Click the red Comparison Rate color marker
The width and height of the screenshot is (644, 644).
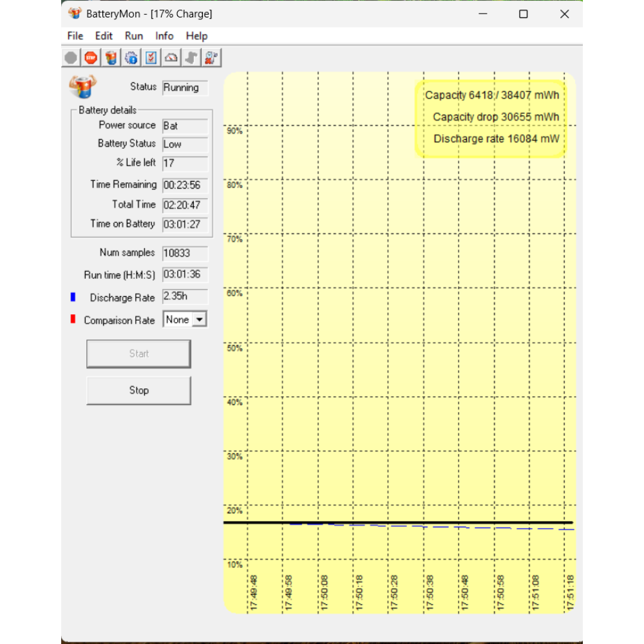click(73, 319)
